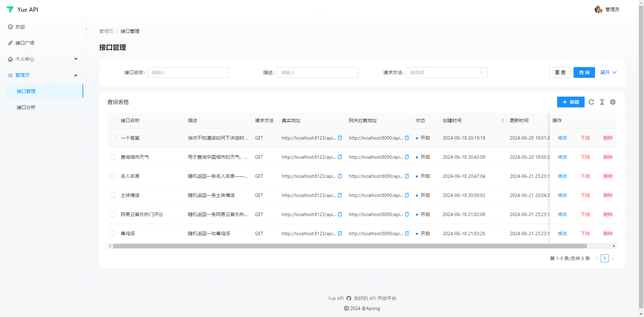Check the row checkbox for 毒鸡汤
The height and width of the screenshot is (317, 644).
(113, 233)
